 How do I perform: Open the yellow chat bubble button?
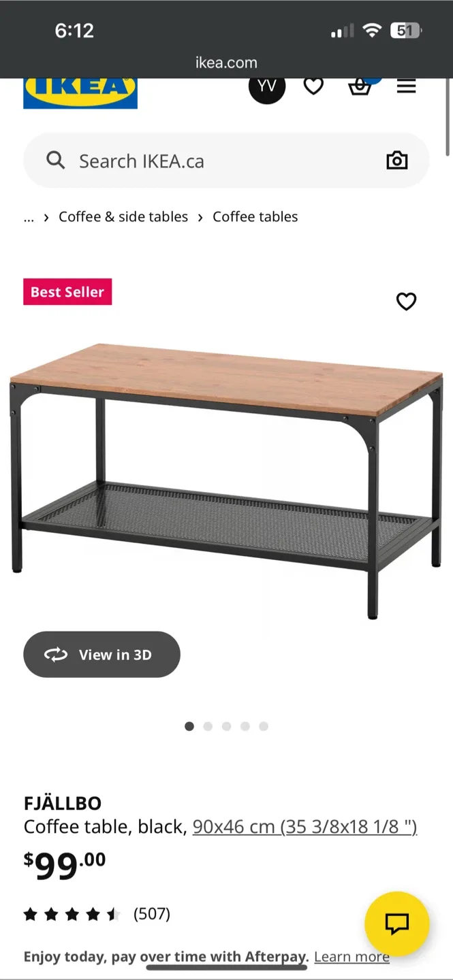coord(397,924)
